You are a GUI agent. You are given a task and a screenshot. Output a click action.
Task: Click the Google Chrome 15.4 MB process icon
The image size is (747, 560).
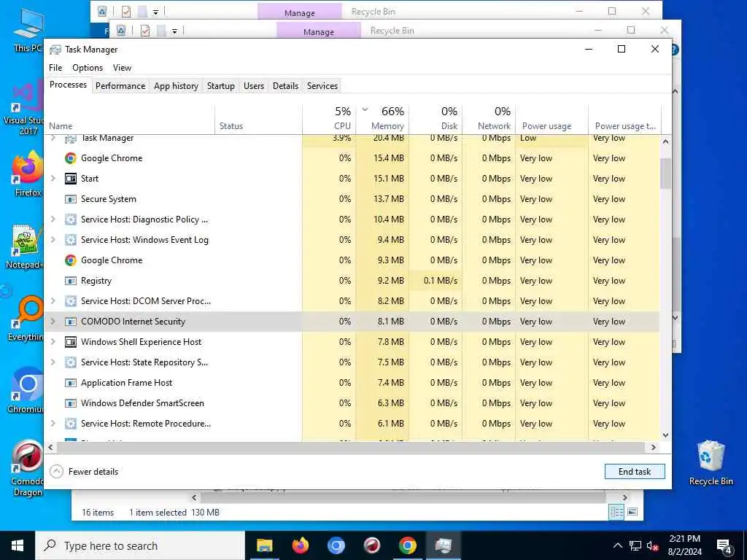[71, 158]
